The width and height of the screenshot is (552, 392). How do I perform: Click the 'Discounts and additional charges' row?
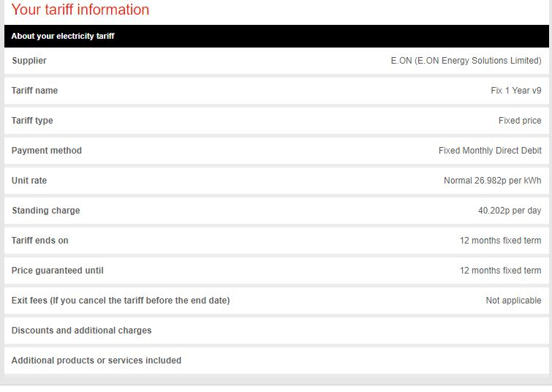276,331
